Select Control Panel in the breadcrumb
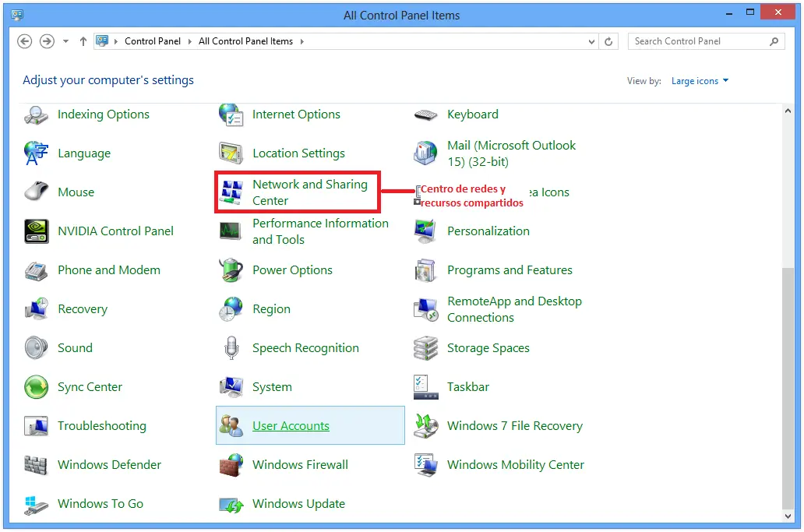This screenshot has height=532, width=804. click(152, 41)
